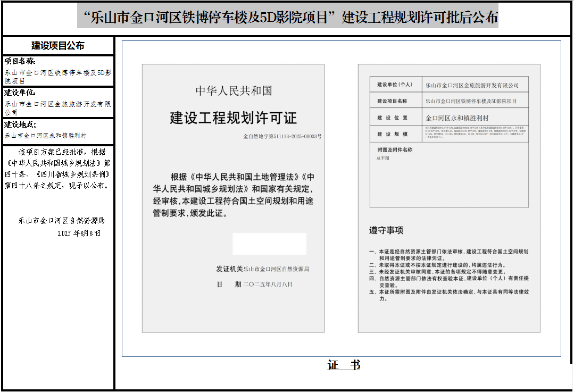
Task: Click the 建设单位(个人) table header cell
Action: click(x=395, y=85)
